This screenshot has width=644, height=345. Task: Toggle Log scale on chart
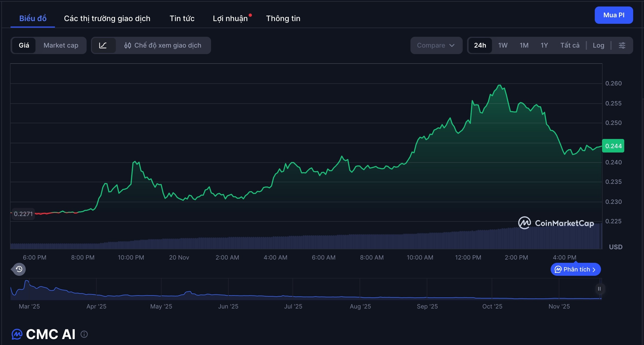(x=598, y=45)
